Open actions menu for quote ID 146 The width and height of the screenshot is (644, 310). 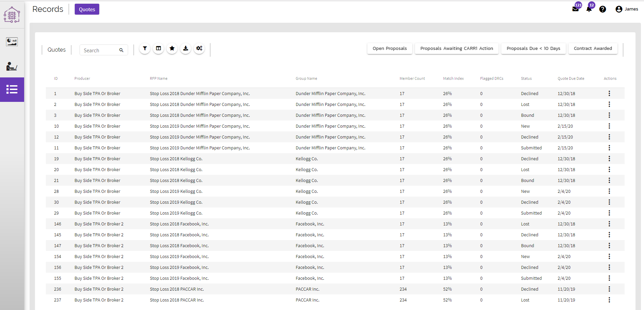[x=609, y=224]
